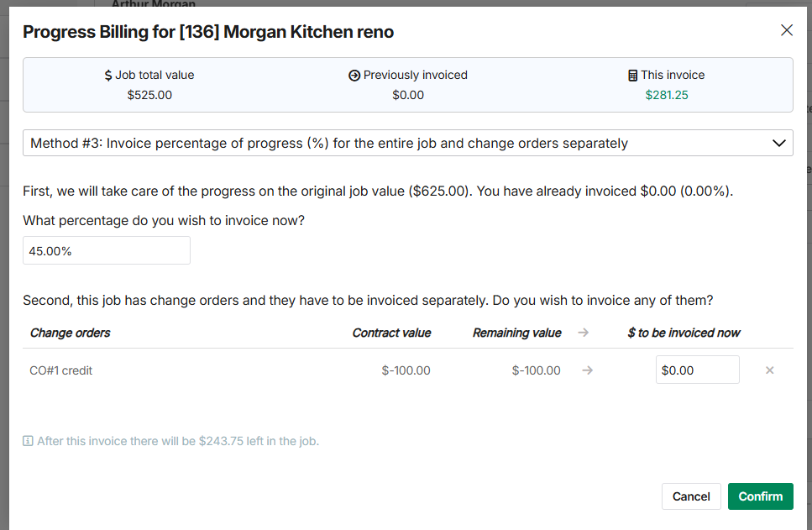Click the circled arrow Previously invoiced icon

point(354,76)
